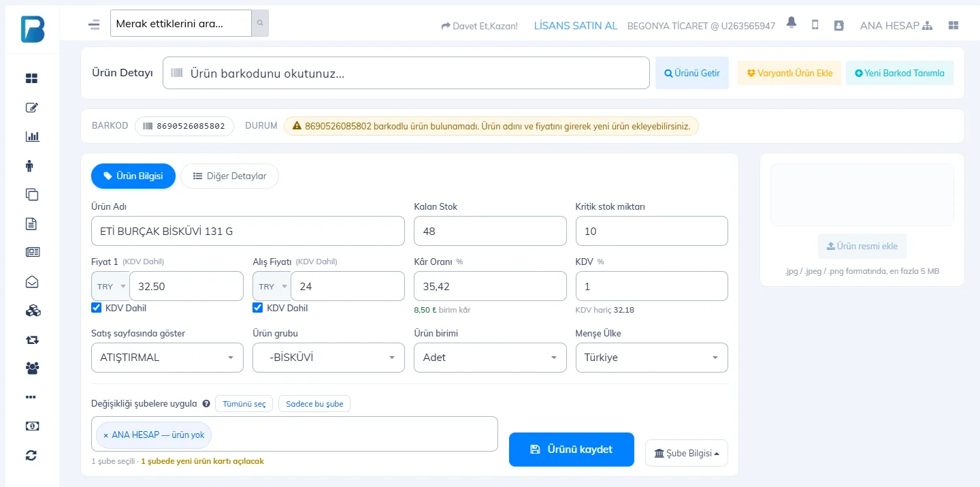Screen dimensions: 980x487
Task: Expand the Menşe Ülke Türkiye dropdown
Action: [x=652, y=358]
